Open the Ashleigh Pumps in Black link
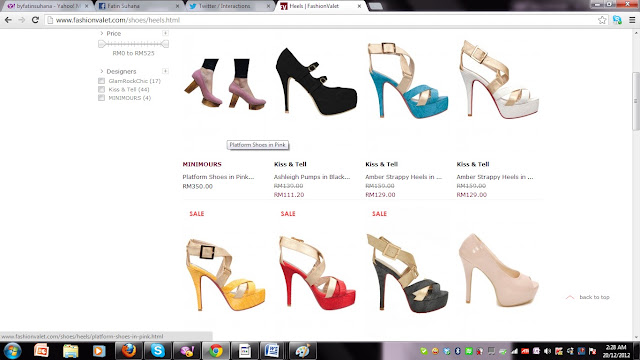This screenshot has height=360, width=640. pos(312,177)
